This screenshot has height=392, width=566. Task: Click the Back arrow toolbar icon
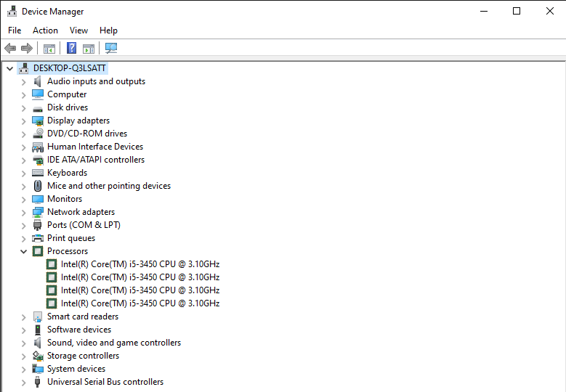click(x=10, y=48)
